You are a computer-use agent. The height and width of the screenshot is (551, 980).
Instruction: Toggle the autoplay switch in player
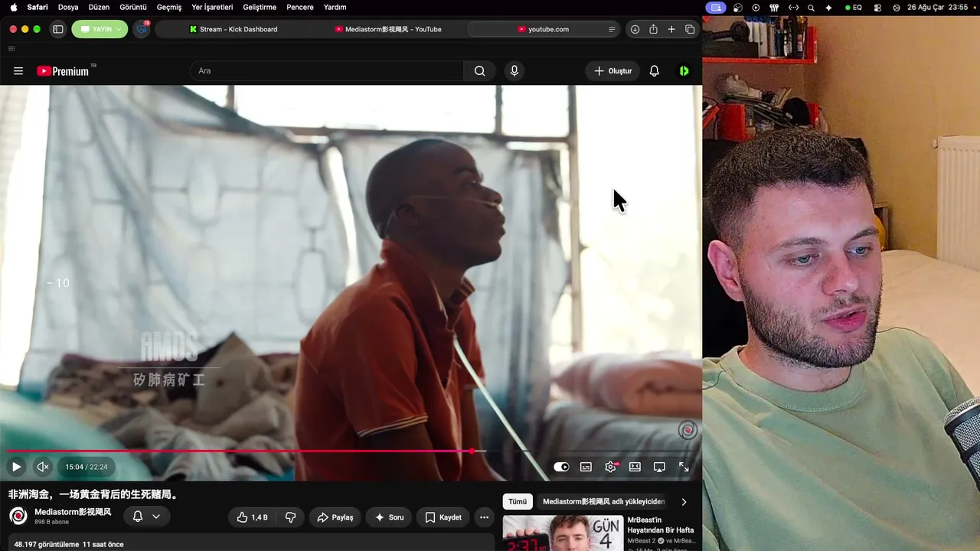[x=561, y=467]
